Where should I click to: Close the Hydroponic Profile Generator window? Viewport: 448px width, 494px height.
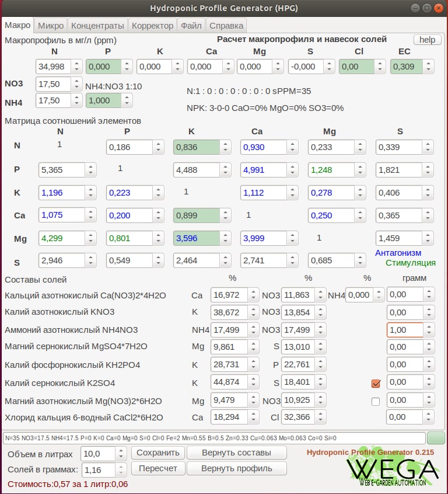click(439, 8)
